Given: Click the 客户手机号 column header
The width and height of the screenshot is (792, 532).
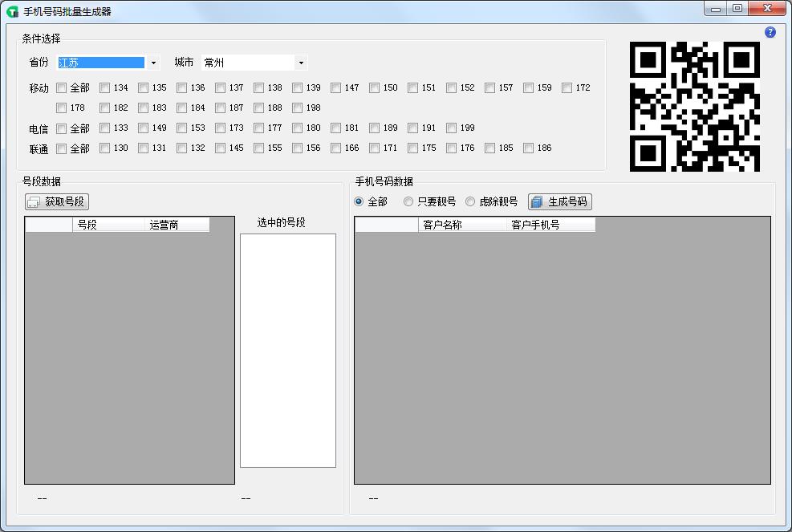Looking at the screenshot, I should (x=550, y=225).
